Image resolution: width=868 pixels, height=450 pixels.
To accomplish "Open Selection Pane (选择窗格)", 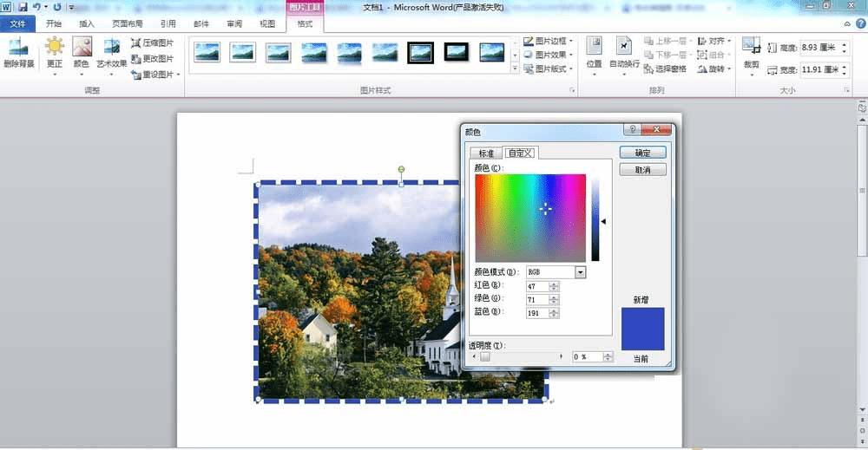I will (666, 68).
